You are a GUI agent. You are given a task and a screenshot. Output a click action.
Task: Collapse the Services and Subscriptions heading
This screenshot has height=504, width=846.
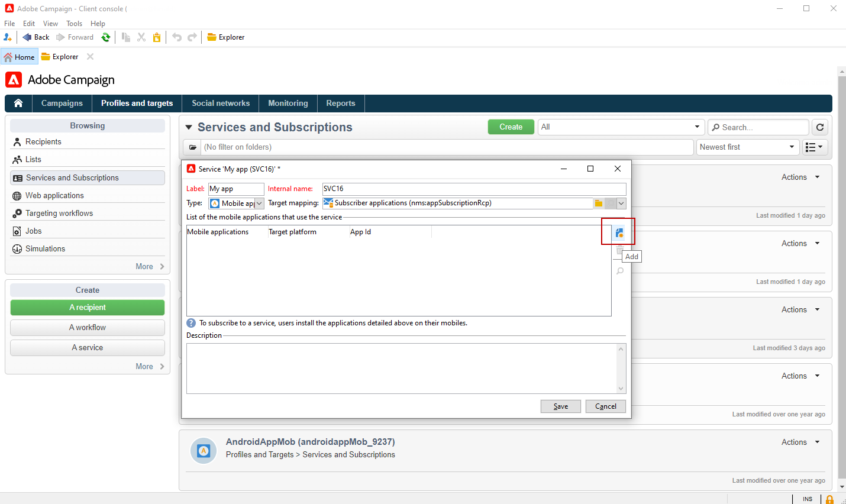(x=189, y=127)
